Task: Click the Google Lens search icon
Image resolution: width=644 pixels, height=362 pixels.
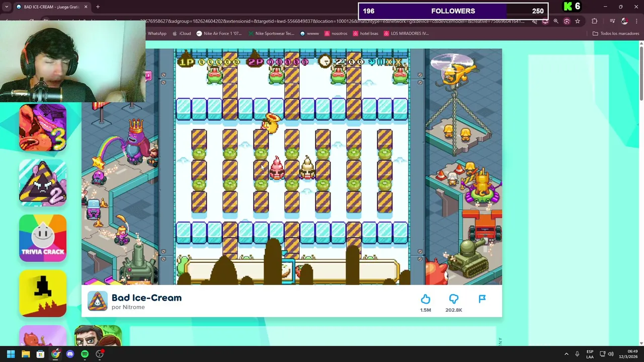Action: (567, 21)
